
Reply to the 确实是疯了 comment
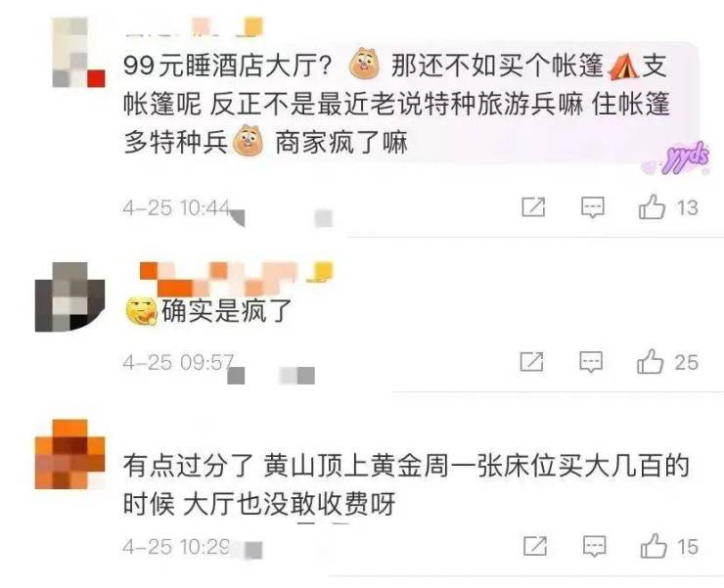(x=591, y=362)
